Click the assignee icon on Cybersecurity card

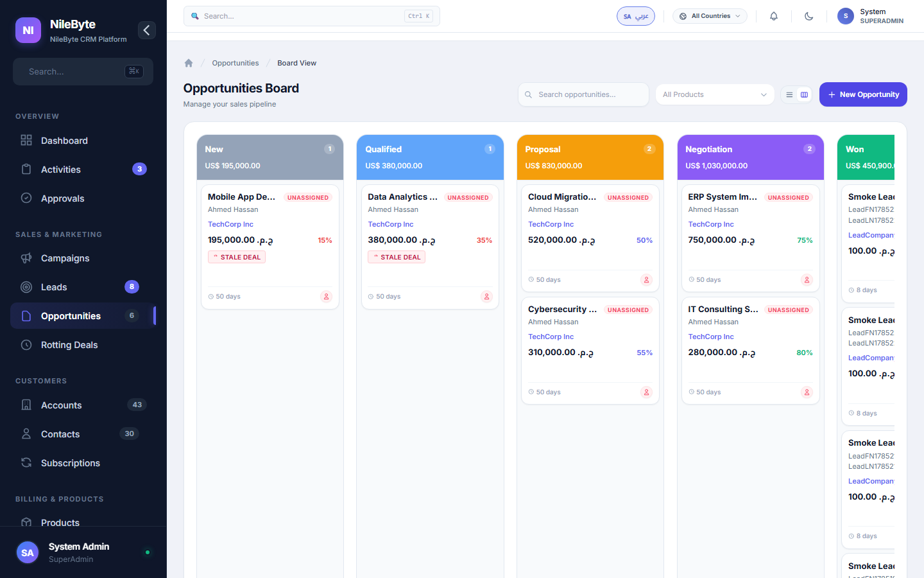pos(646,392)
